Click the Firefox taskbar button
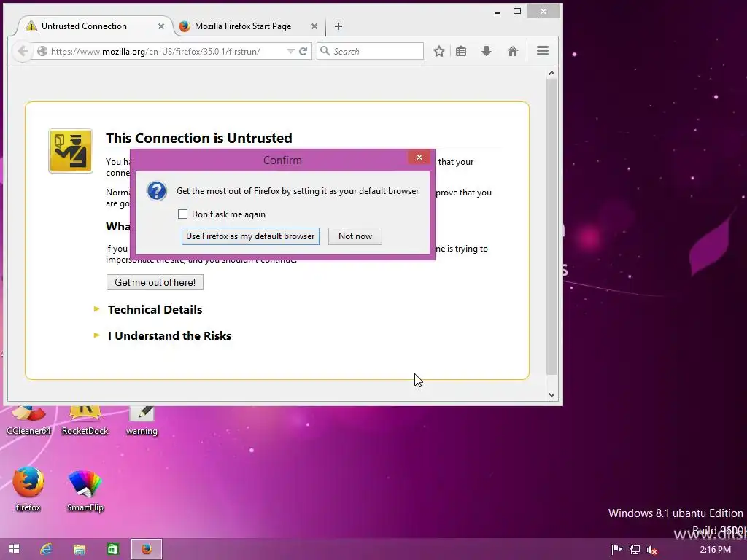This screenshot has height=560, width=747. tap(146, 549)
